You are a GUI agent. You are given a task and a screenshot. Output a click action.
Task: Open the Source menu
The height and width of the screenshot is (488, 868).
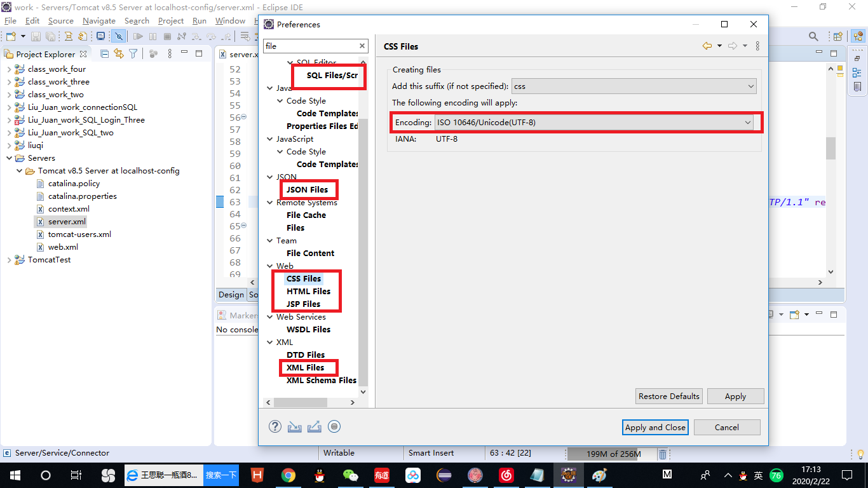[61, 21]
